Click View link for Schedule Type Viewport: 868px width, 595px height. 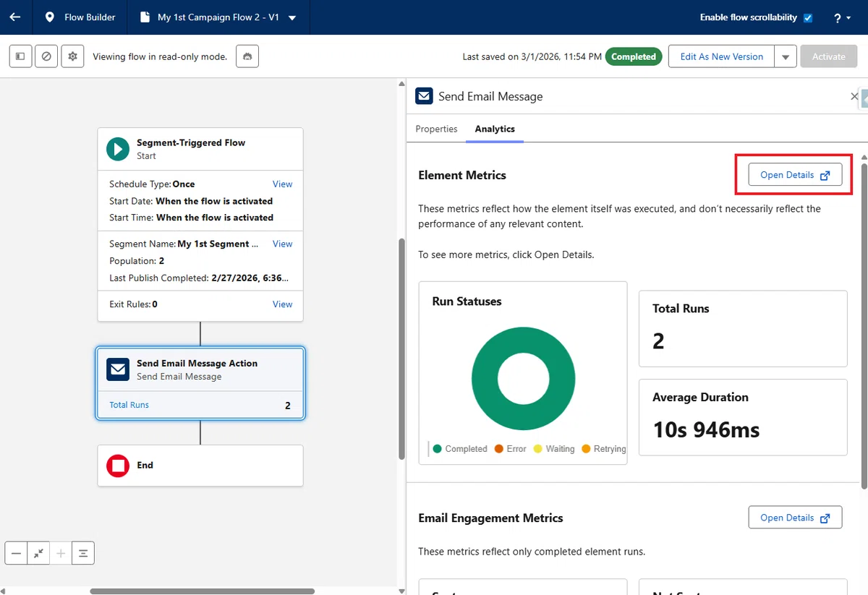[282, 184]
